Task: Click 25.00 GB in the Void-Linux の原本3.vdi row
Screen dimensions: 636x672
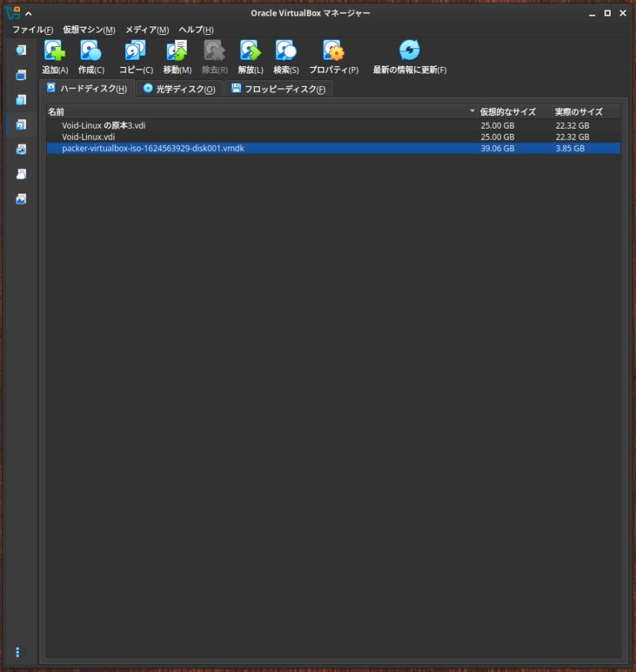Action: point(497,126)
